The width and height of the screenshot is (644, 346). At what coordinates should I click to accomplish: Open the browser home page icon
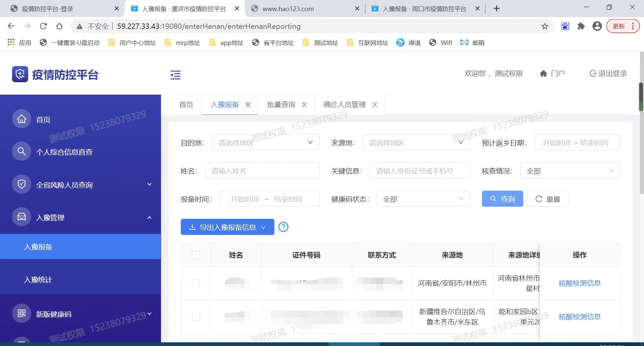tap(59, 26)
